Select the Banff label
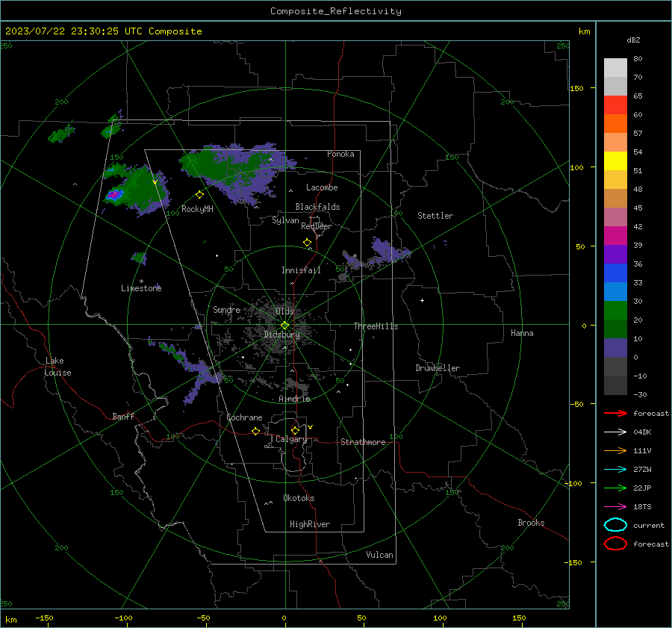 point(123,416)
